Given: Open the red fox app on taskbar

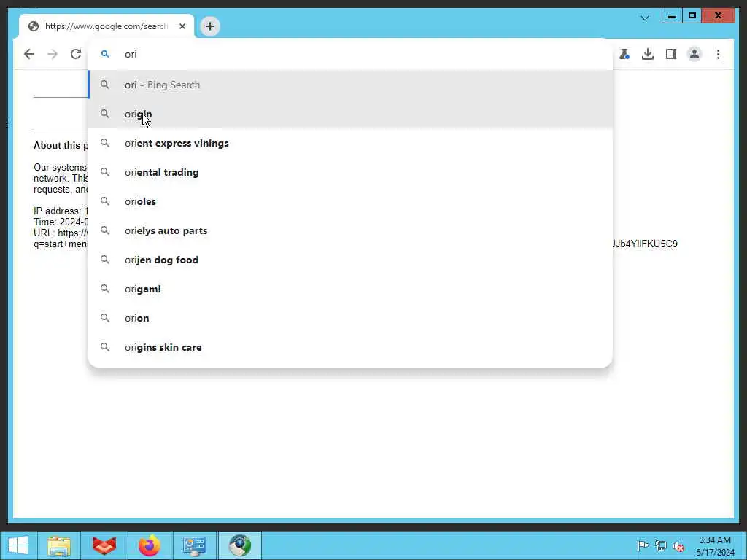Looking at the screenshot, I should tap(104, 545).
